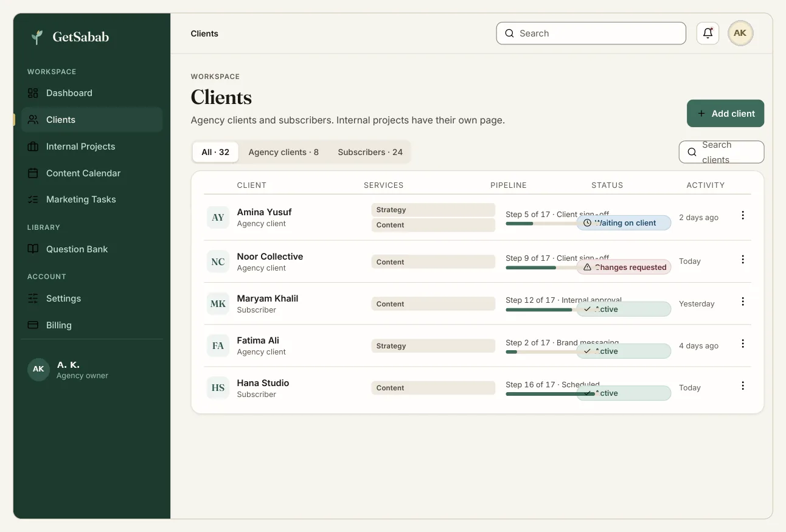Click the SERVICES column header
Viewport: 786px width, 532px height.
384,185
